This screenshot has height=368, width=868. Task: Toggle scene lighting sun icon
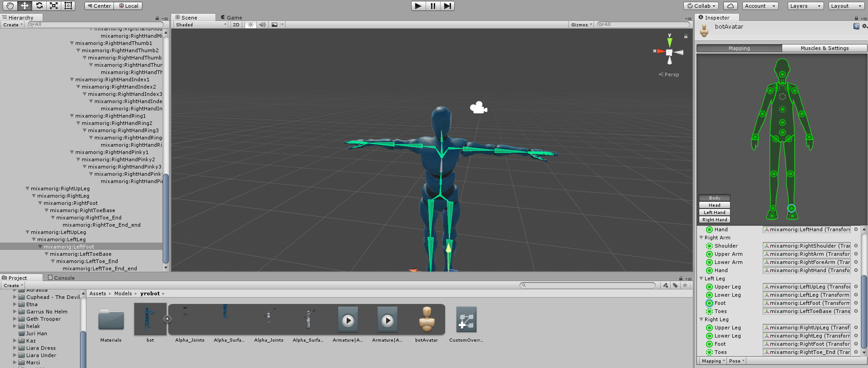pyautogui.click(x=250, y=25)
